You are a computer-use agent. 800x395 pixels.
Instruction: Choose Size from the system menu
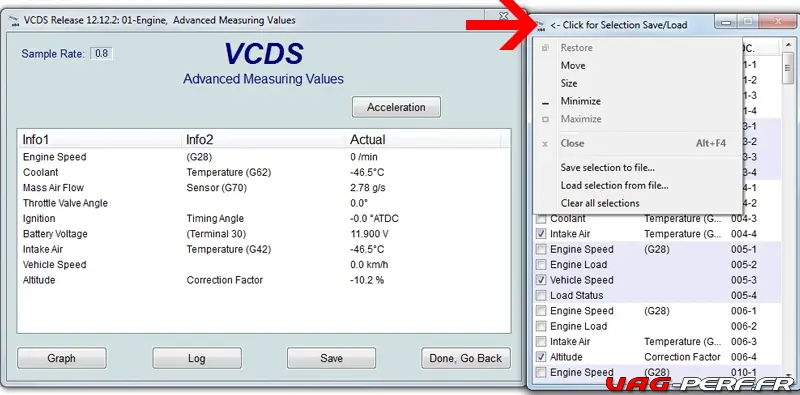click(638, 83)
